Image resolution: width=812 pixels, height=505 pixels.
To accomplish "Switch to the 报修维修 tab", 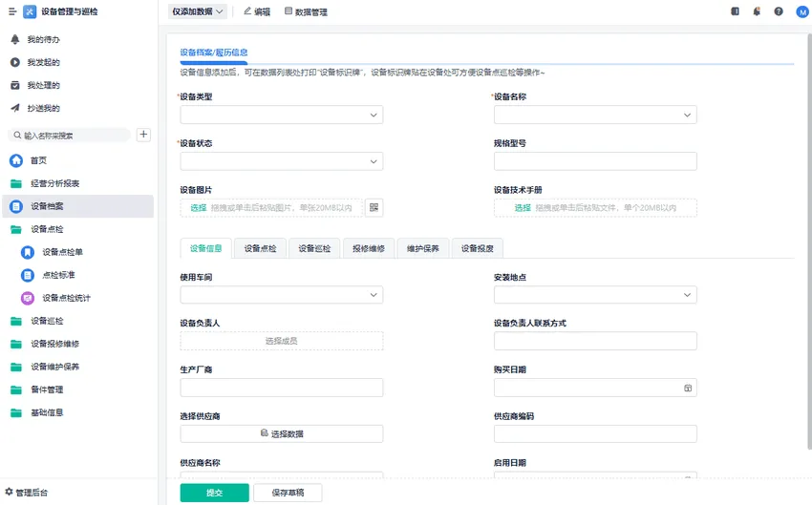I will pos(369,248).
